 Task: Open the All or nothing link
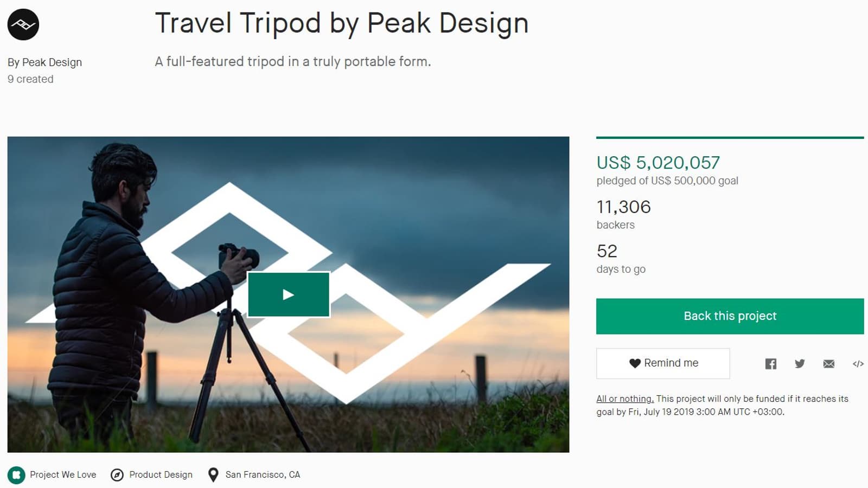(x=625, y=399)
